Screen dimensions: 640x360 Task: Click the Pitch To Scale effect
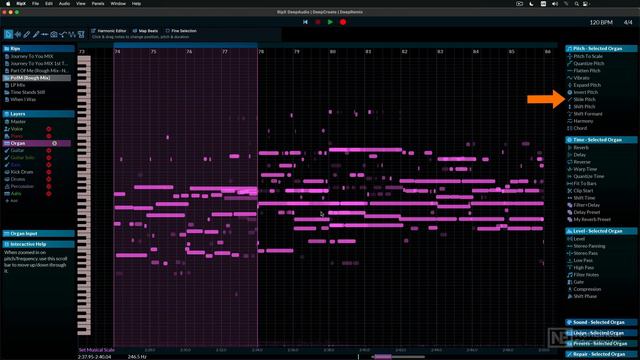click(588, 56)
